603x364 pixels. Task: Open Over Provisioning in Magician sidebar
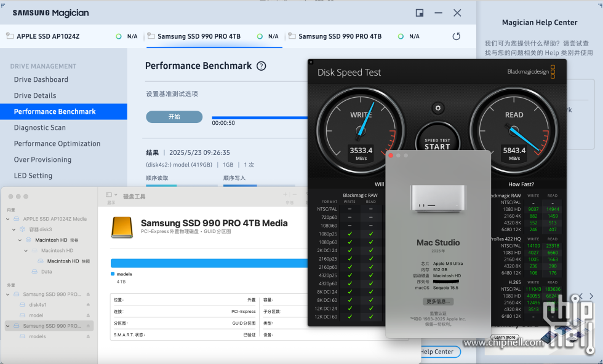pos(42,160)
